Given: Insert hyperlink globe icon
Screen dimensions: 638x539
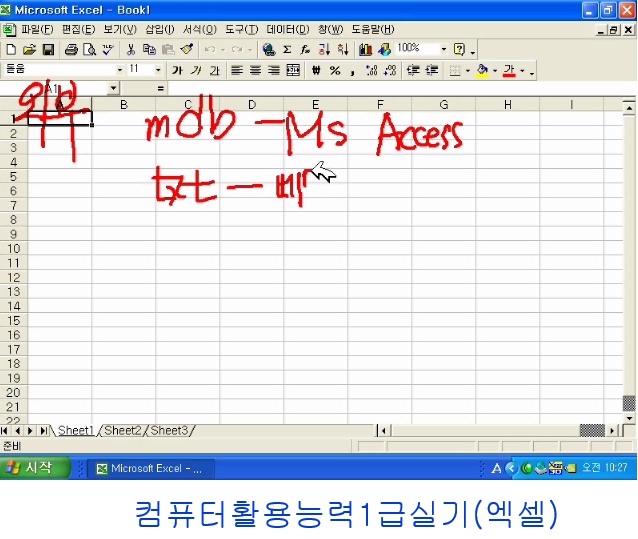Looking at the screenshot, I should (269, 50).
